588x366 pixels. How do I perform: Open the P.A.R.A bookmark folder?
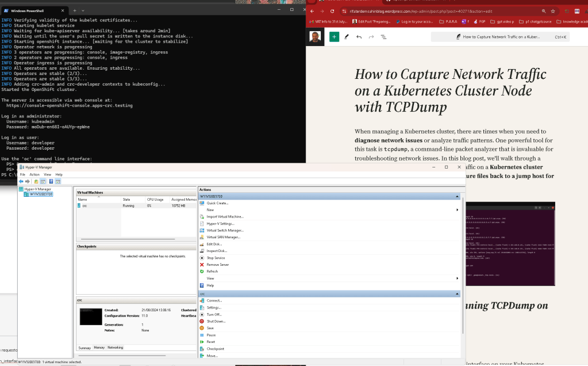coord(448,22)
